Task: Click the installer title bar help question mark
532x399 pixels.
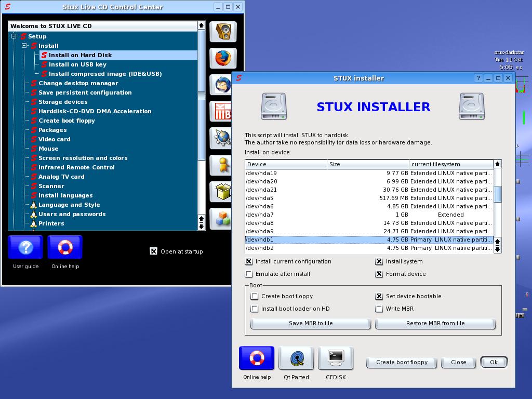Action: click(478, 78)
